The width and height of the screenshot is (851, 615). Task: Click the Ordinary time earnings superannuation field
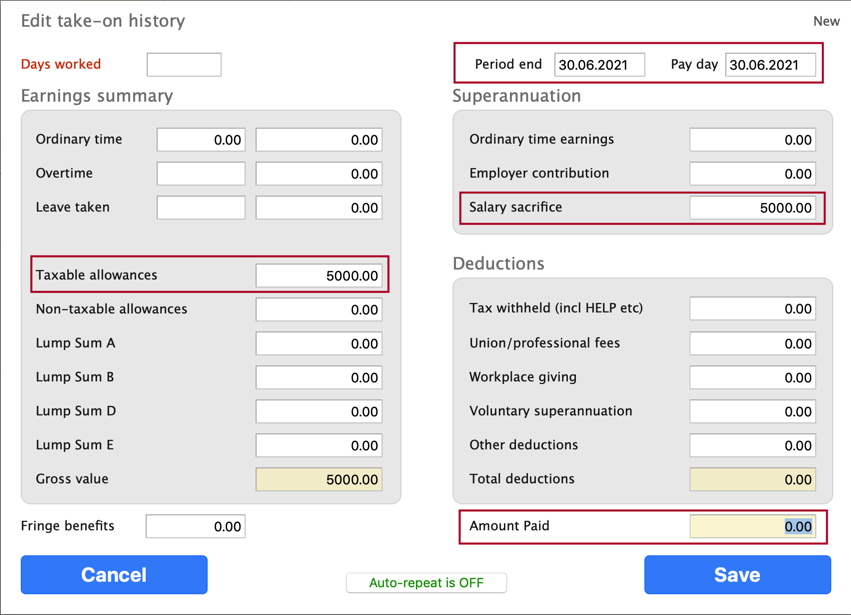[753, 140]
